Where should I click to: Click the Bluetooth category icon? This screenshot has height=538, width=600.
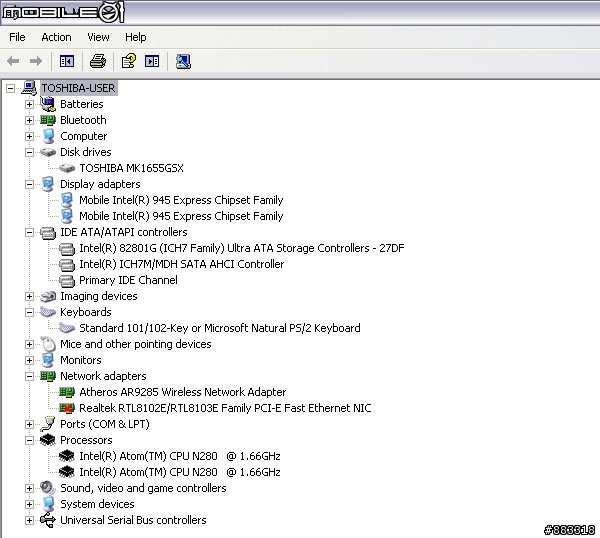point(48,120)
